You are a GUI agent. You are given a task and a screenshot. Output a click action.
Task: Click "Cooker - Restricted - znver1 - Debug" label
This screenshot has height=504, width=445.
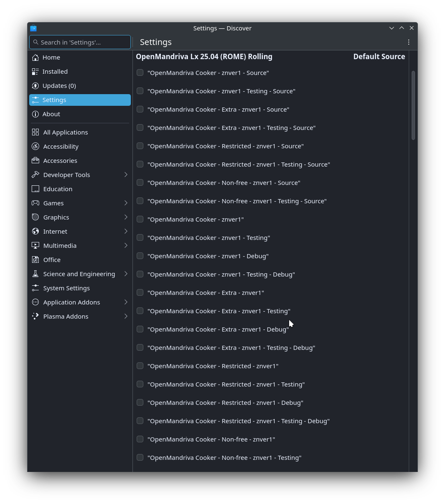225,403
